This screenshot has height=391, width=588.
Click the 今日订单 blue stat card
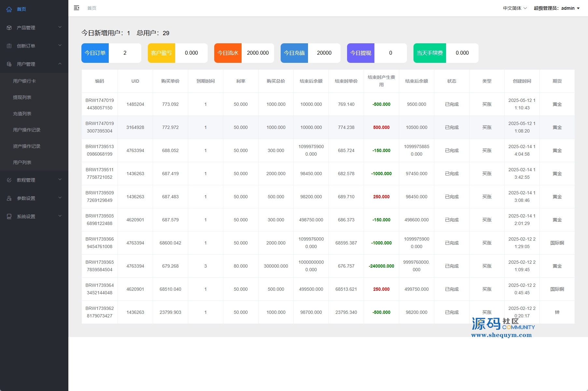[95, 53]
